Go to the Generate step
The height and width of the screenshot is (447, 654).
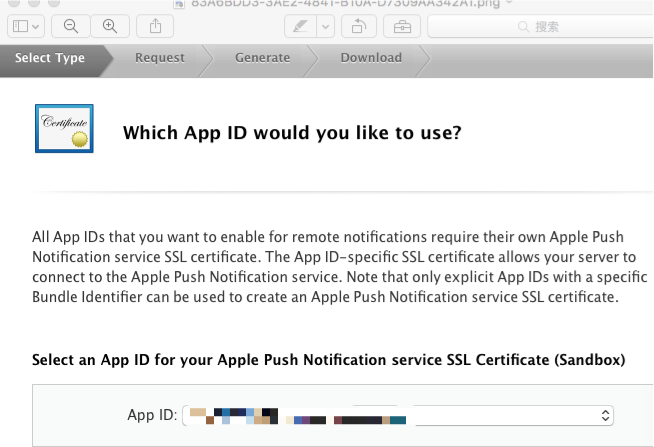(x=262, y=58)
